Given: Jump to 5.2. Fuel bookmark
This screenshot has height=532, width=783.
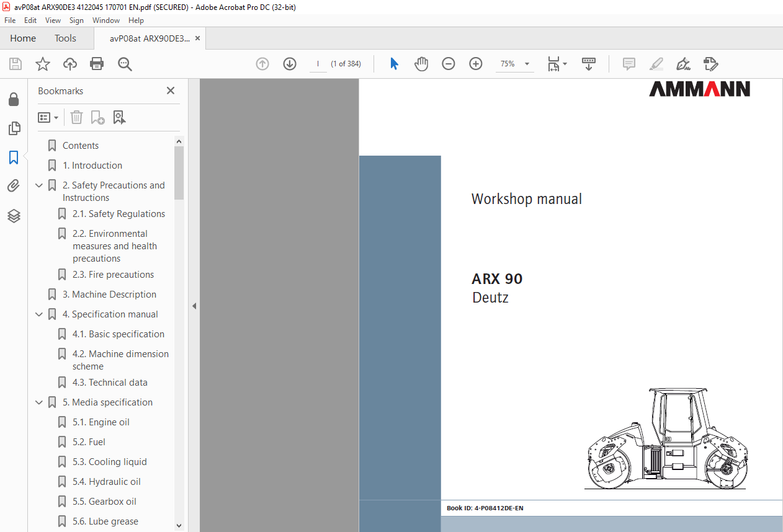Looking at the screenshot, I should click(89, 442).
